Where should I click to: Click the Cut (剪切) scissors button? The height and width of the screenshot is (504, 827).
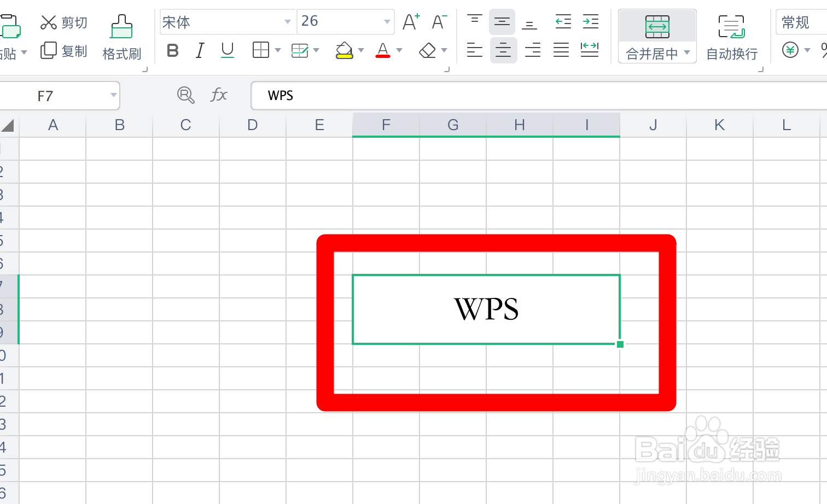63,22
